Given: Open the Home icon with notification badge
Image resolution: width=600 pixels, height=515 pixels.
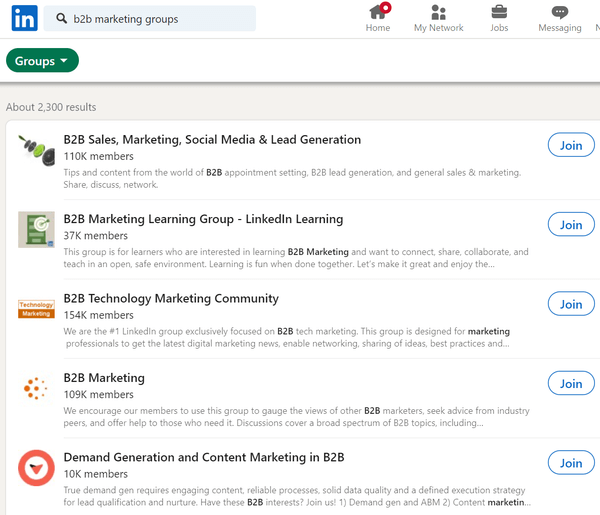Looking at the screenshot, I should coord(379,11).
